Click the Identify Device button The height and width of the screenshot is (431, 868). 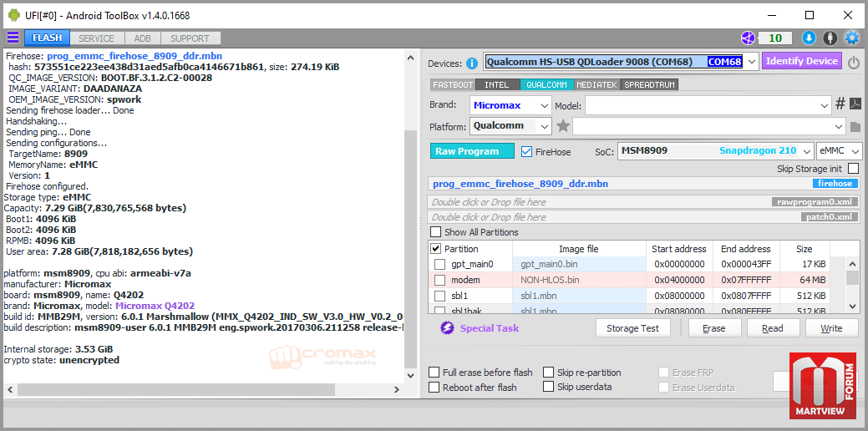(x=801, y=61)
